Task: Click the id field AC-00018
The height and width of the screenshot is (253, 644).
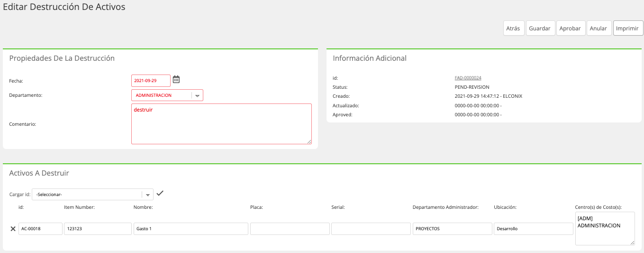Action: click(x=41, y=229)
